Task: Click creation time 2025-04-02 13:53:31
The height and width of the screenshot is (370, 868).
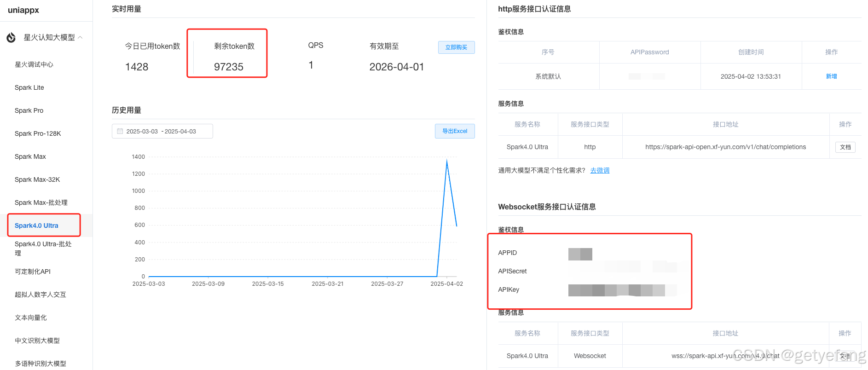Action: pyautogui.click(x=751, y=76)
